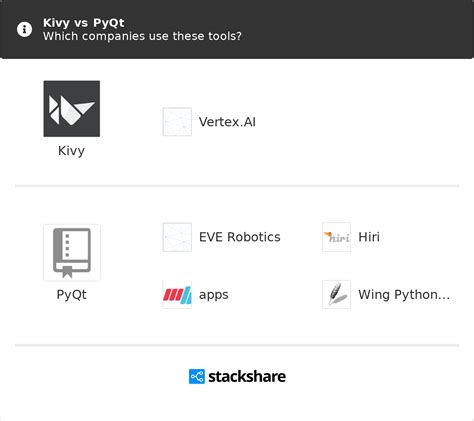Click the Vertex.AI company logo
Viewport: 474px width, 421px height.
(x=177, y=122)
